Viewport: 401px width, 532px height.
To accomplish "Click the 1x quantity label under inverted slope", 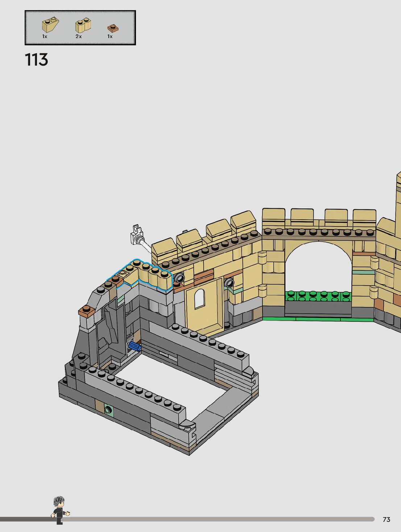I will pyautogui.click(x=45, y=37).
